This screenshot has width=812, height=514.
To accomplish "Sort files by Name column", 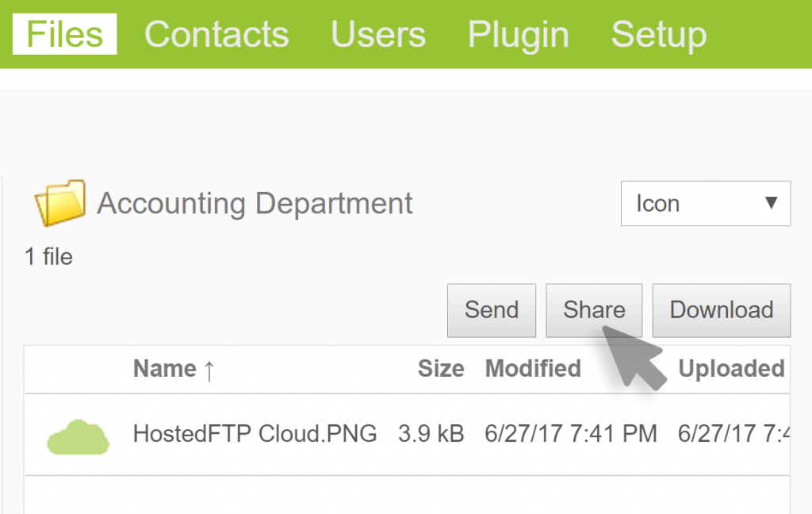I will [x=165, y=369].
